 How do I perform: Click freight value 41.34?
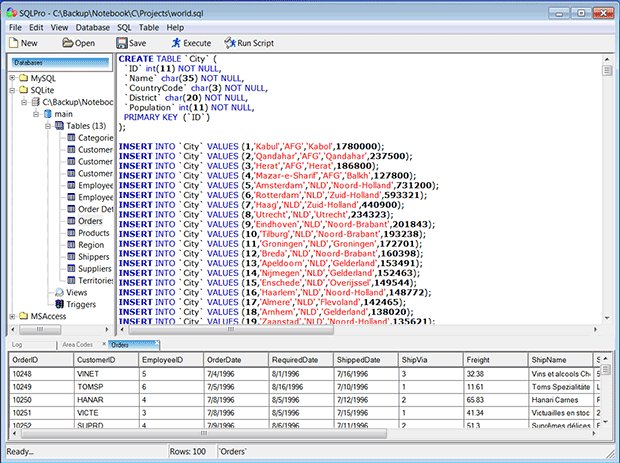tap(495, 413)
